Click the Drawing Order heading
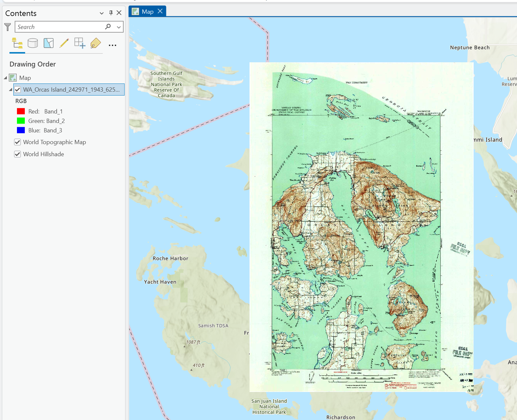Screen dimensions: 517x420 tap(33, 64)
